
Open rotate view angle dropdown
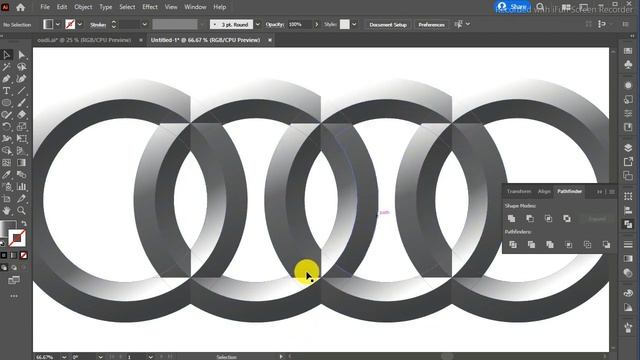[x=100, y=357]
